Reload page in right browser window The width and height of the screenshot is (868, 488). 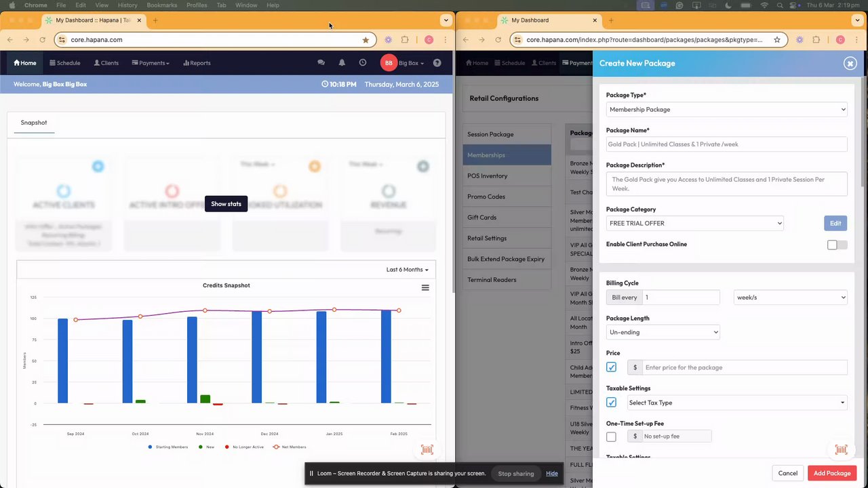pyautogui.click(x=498, y=40)
